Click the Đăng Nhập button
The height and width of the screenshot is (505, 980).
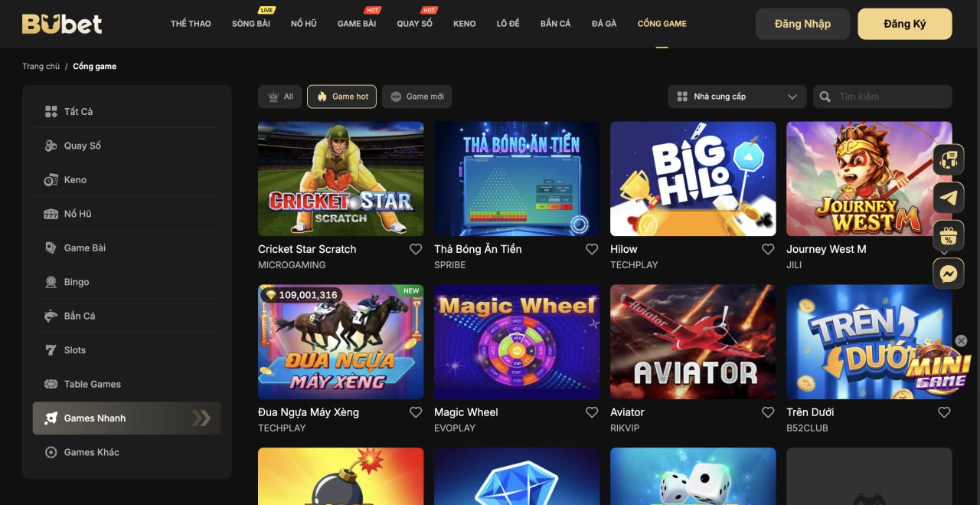point(802,24)
